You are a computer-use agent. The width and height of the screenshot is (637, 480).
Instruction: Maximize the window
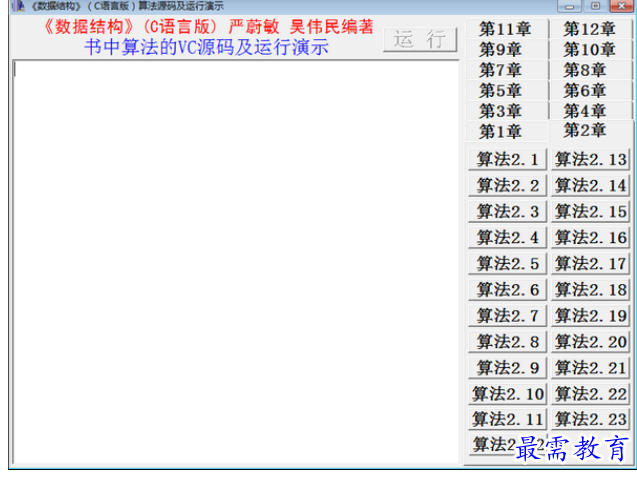tap(595, 6)
